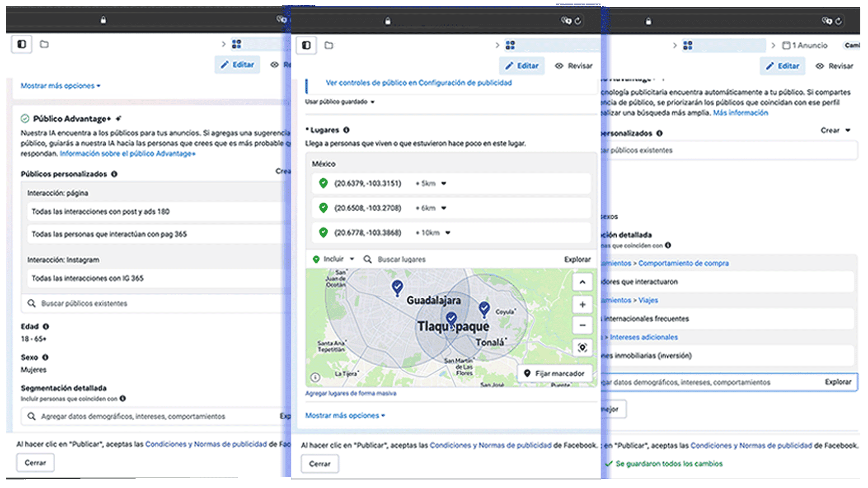Click map pin near Tonalá
Viewport: 868px width, 488px height.
484,309
